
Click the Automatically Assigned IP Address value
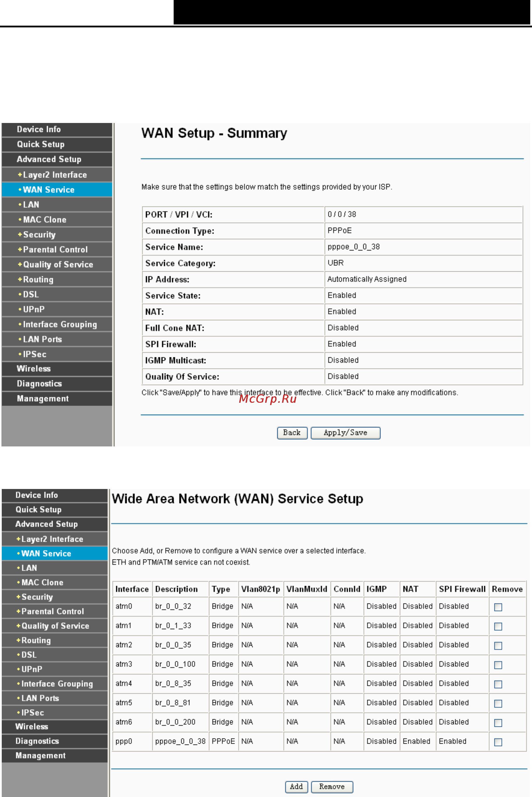(x=367, y=279)
